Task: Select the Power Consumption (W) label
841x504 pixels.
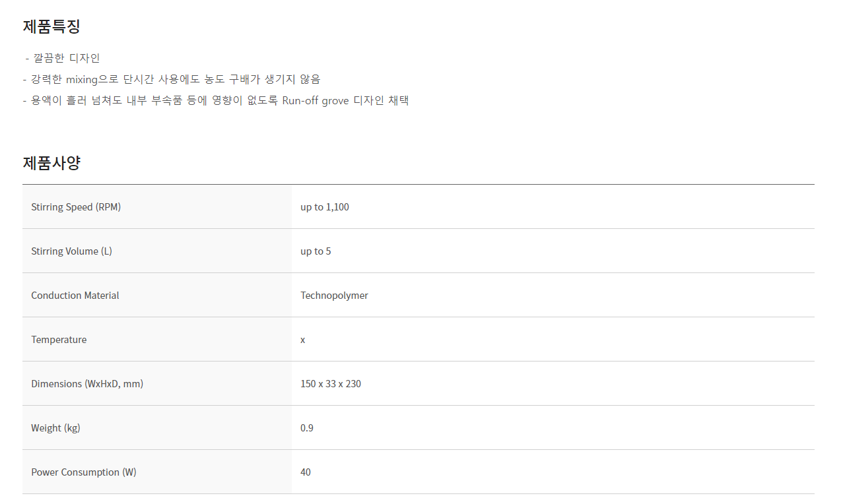Action: 84,472
